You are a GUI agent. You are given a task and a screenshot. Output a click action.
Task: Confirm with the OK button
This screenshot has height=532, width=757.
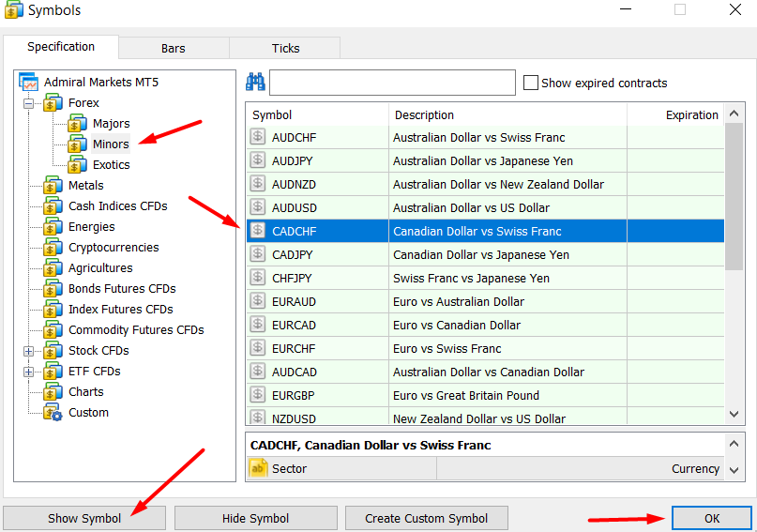pyautogui.click(x=712, y=518)
